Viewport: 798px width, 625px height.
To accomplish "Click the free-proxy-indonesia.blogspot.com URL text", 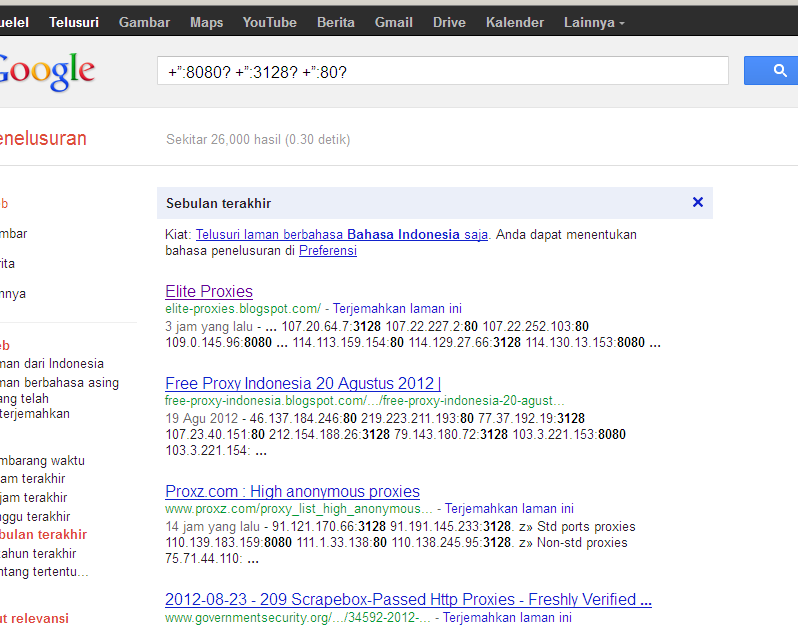I will [x=364, y=401].
